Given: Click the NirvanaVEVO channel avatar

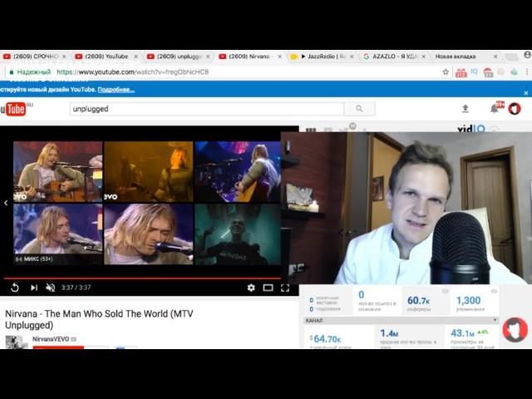Looking at the screenshot, I should [16, 342].
